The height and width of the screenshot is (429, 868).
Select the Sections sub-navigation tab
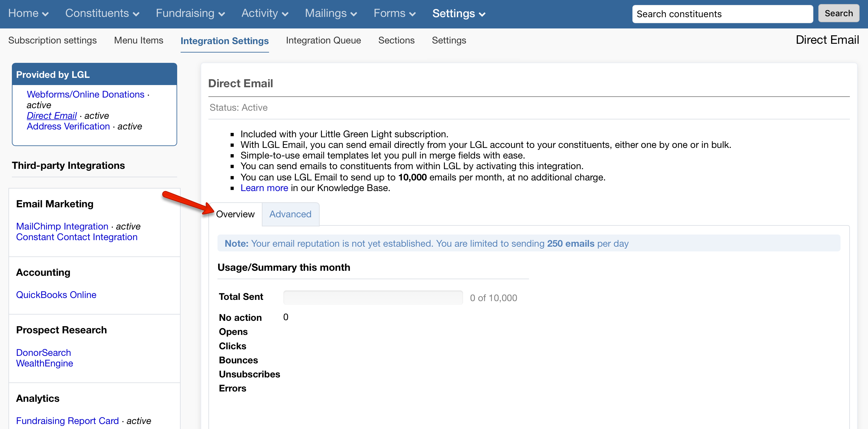point(396,40)
